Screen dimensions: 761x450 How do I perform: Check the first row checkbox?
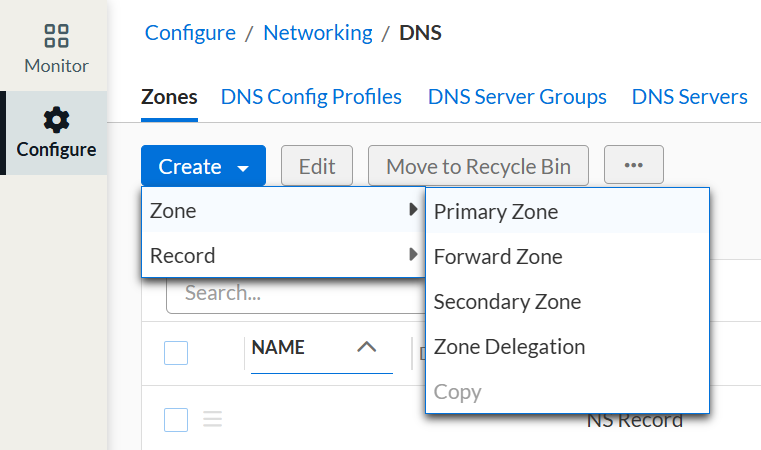(x=176, y=420)
